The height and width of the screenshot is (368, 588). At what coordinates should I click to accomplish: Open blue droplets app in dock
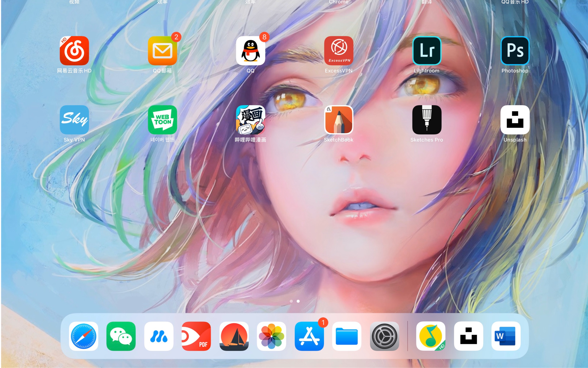(x=158, y=336)
